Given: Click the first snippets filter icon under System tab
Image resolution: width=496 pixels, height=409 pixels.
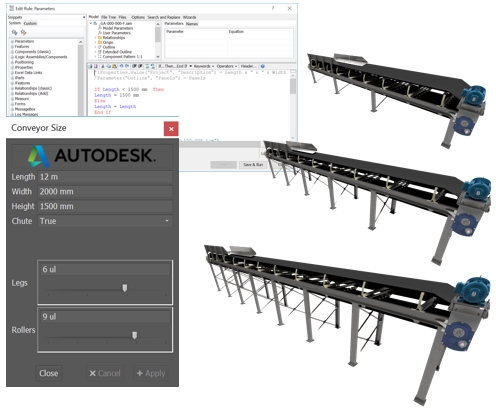Looking at the screenshot, I should (14, 32).
